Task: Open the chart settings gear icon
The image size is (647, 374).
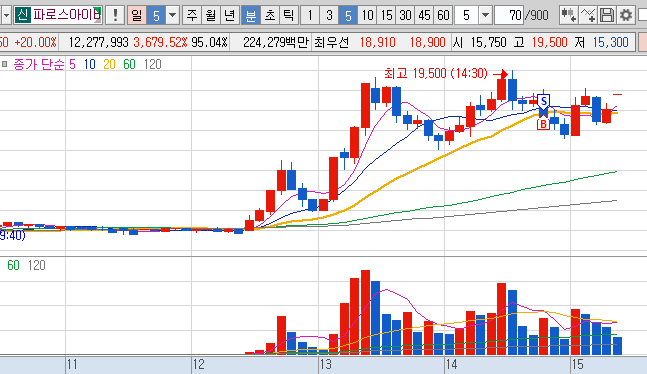Action: tap(626, 16)
